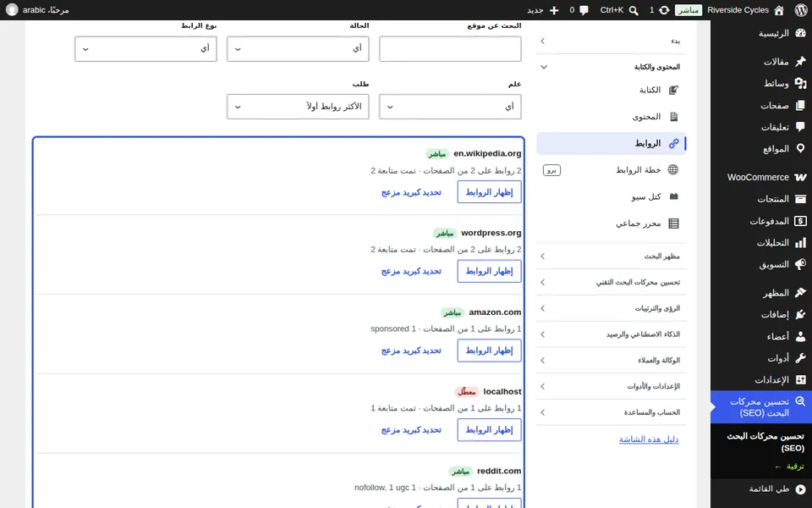Open كتل سيو menu item
The height and width of the screenshot is (508, 812).
612,196
